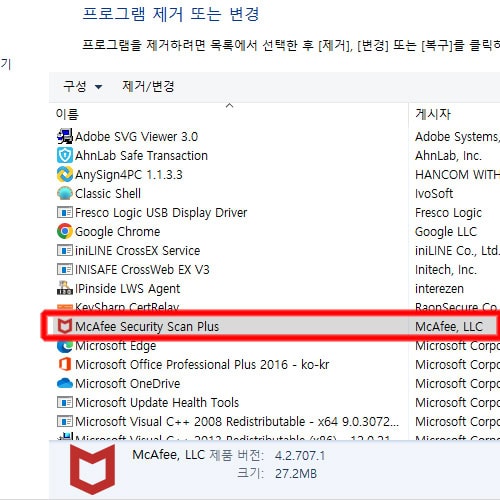Click the McAfee Security Scan Plus row icon
The width and height of the screenshot is (500, 500).
click(x=65, y=326)
